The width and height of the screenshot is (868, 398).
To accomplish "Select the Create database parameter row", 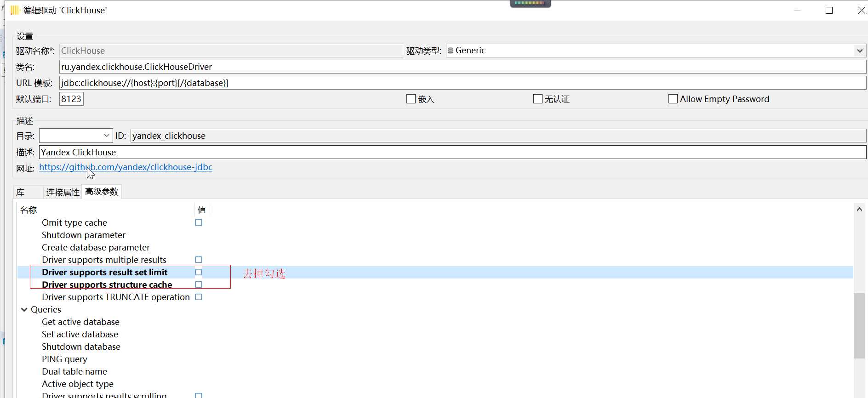I will (x=96, y=247).
